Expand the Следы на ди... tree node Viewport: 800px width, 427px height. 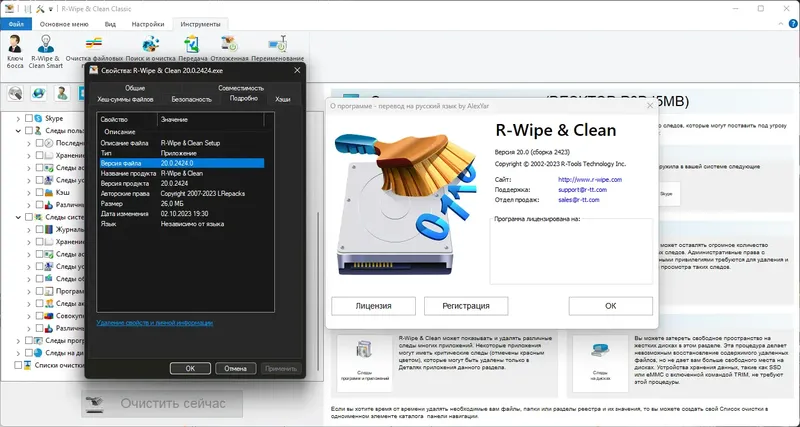(x=18, y=353)
